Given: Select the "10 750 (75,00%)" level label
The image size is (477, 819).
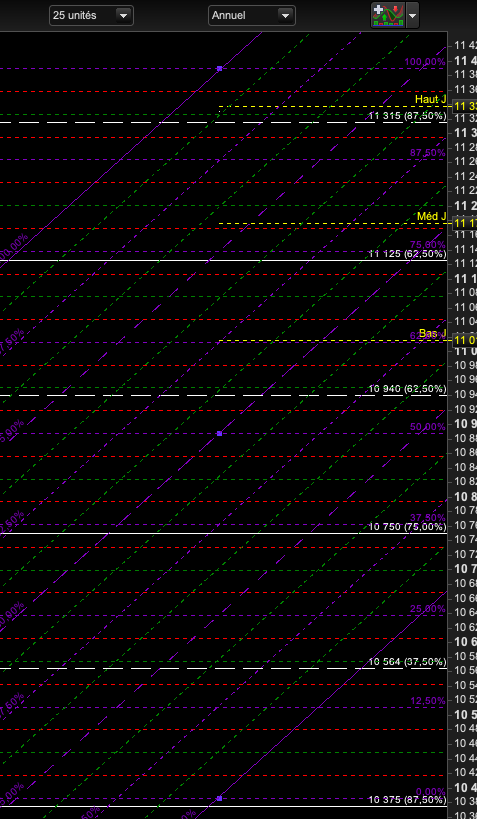Looking at the screenshot, I should [x=408, y=526].
